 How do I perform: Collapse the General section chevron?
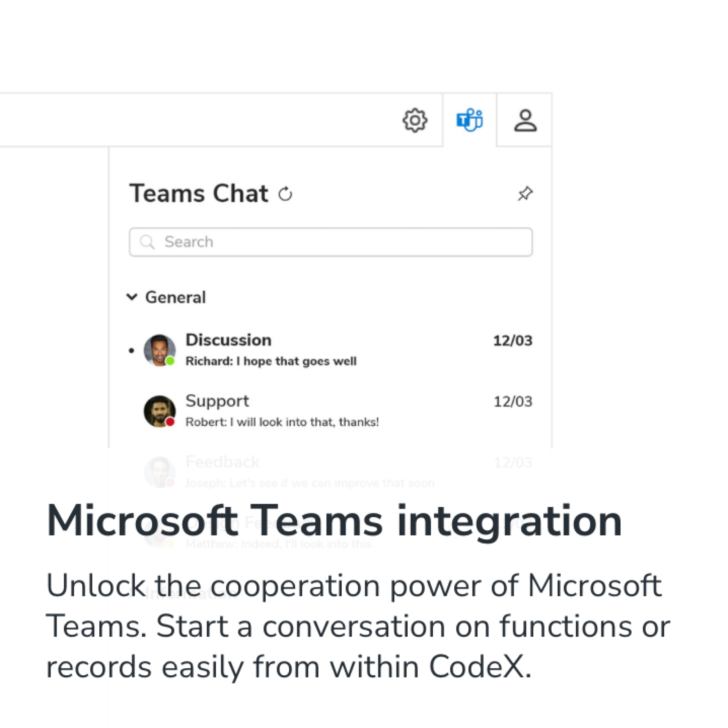click(x=132, y=297)
